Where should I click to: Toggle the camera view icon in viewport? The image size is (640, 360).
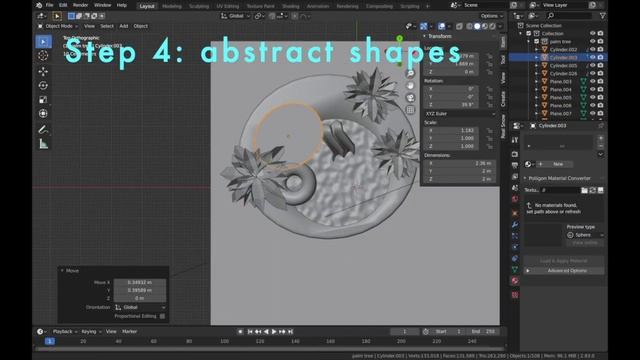(x=410, y=98)
